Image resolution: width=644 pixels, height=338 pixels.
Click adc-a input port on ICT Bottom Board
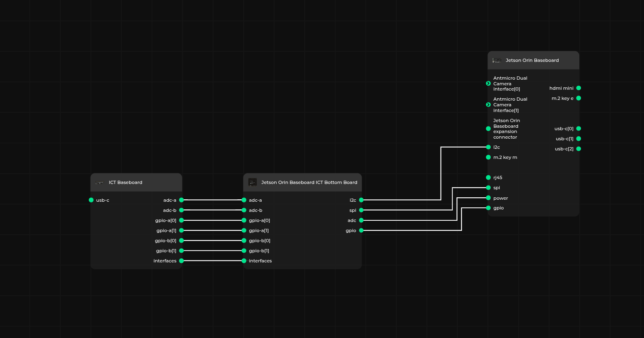pos(244,200)
